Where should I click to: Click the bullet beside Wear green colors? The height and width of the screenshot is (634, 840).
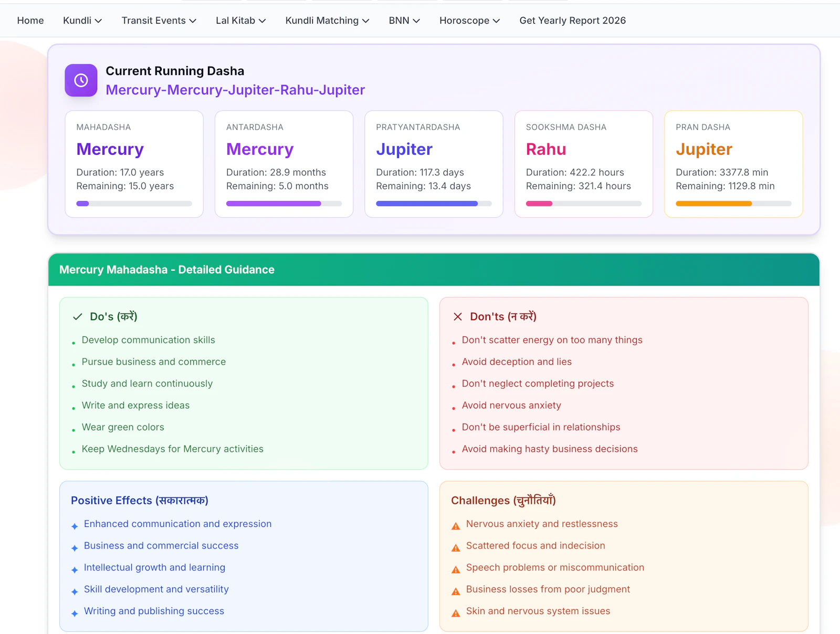tap(72, 429)
